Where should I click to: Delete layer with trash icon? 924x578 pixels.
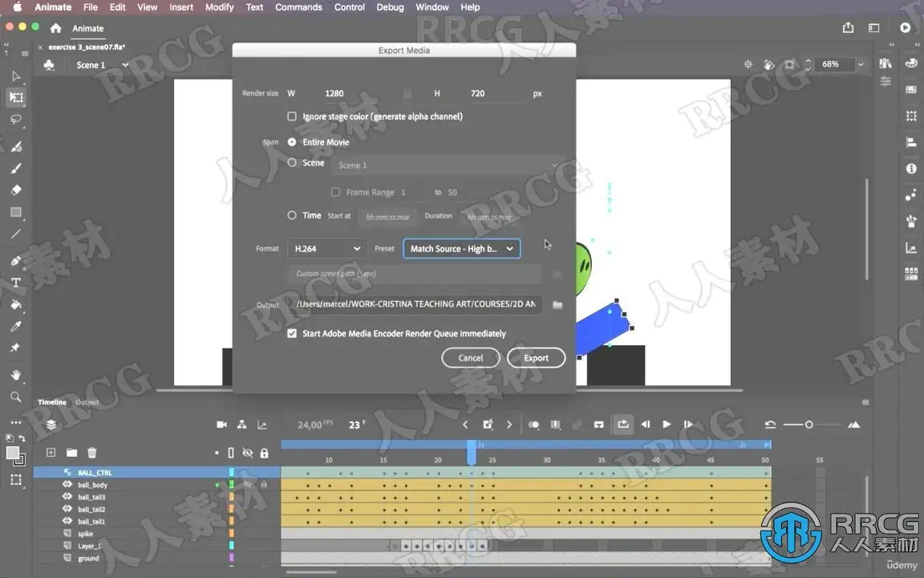tap(92, 453)
